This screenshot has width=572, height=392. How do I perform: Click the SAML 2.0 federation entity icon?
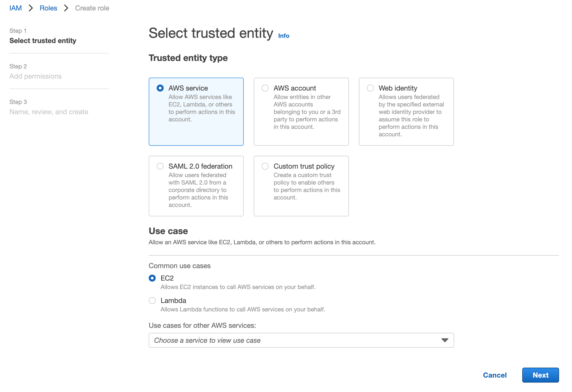(160, 166)
